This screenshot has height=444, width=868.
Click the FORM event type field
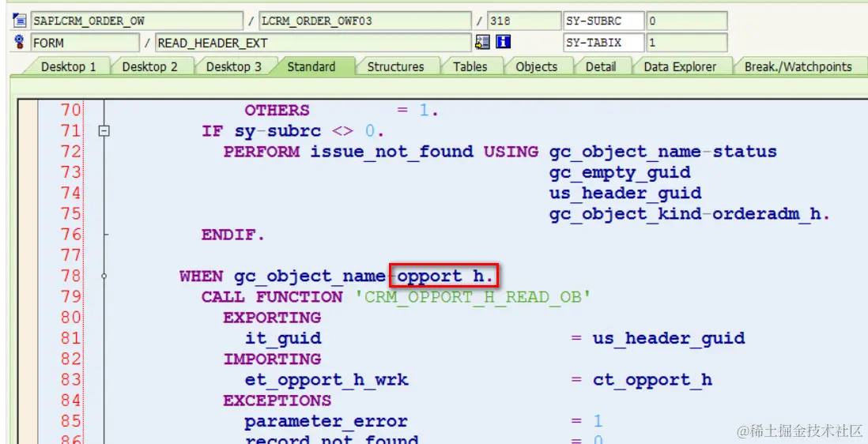click(x=85, y=43)
